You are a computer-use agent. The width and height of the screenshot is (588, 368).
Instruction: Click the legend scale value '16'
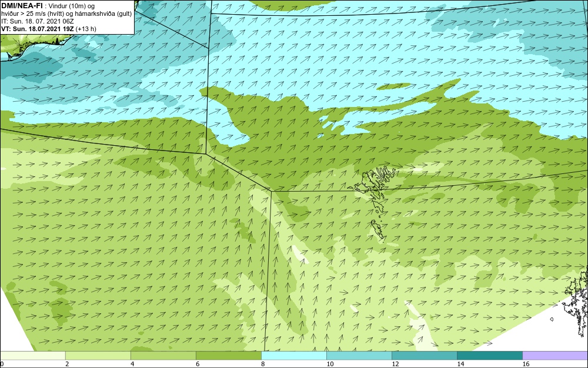[526, 364]
